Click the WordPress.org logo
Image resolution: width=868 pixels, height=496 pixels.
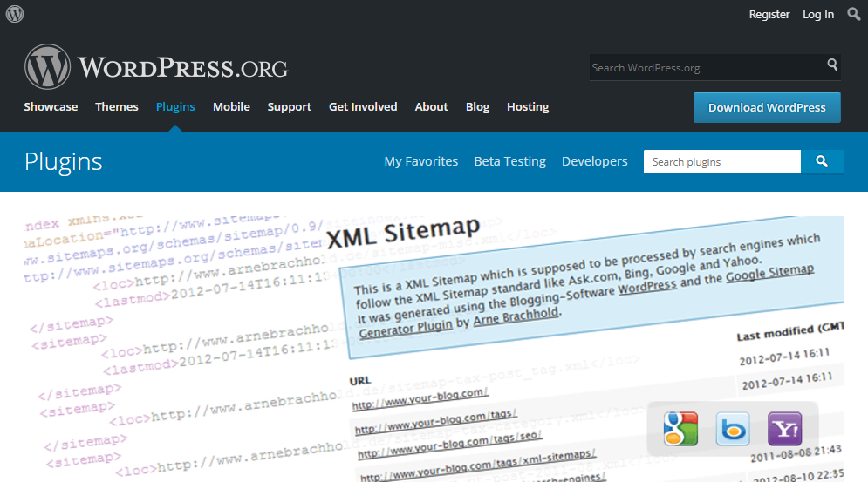pos(156,67)
